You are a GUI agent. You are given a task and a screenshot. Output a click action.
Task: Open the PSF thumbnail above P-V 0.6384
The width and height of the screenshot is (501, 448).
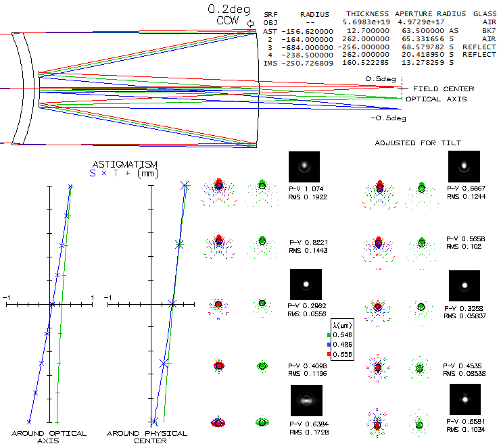(x=306, y=400)
